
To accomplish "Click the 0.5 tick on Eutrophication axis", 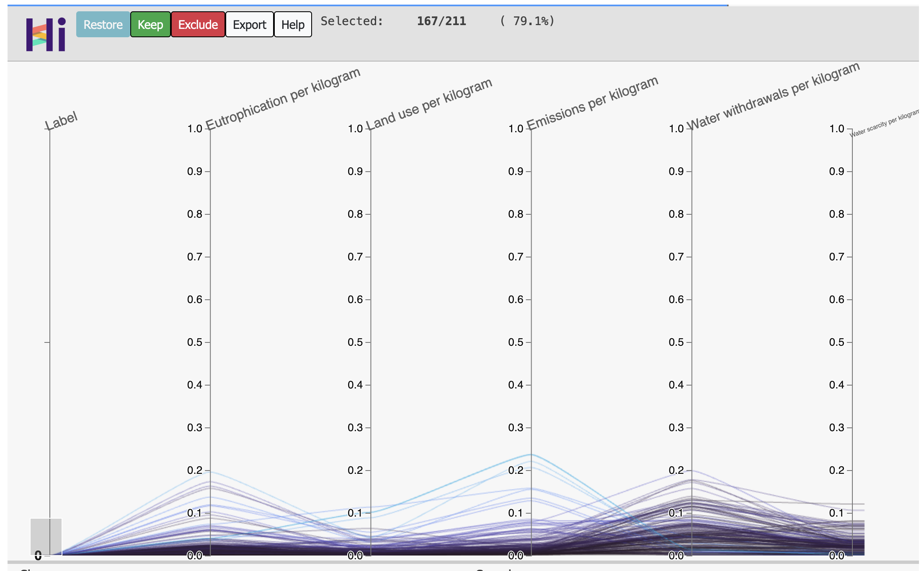I will point(195,342).
